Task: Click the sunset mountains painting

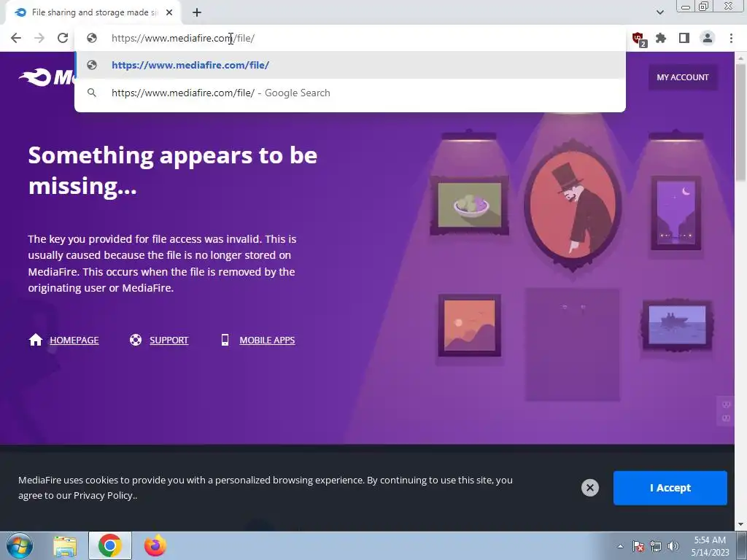Action: pyautogui.click(x=469, y=326)
